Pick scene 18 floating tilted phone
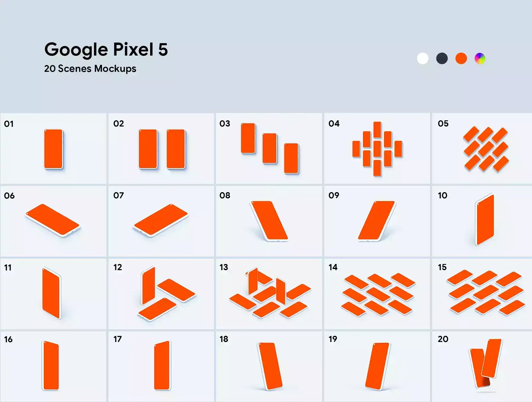 (270, 366)
